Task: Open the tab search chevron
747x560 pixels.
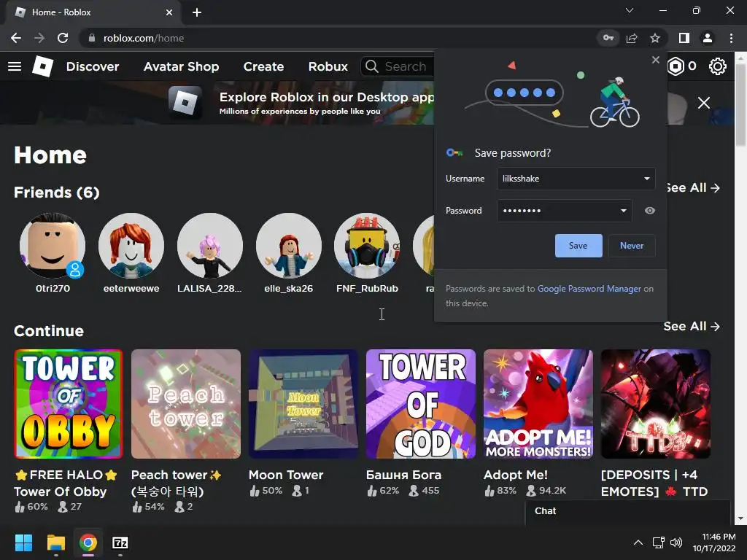Action: [x=630, y=10]
